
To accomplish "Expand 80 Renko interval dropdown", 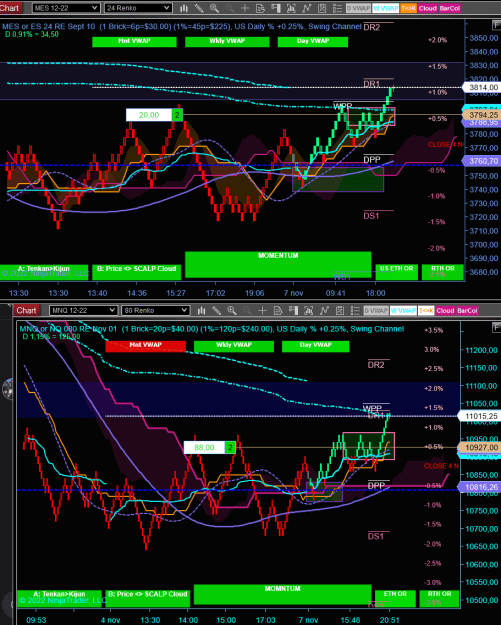I will (155, 310).
